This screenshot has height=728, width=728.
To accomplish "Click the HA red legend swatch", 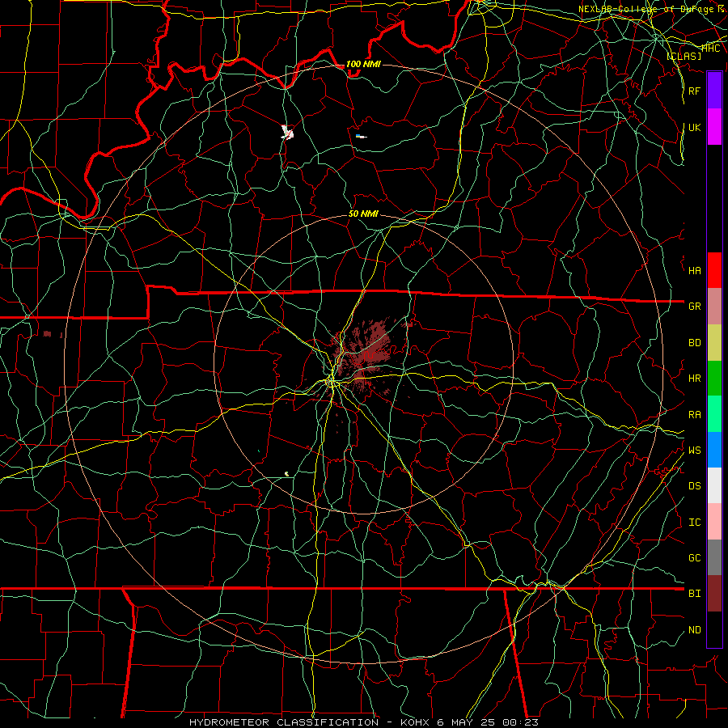I will coord(714,270).
